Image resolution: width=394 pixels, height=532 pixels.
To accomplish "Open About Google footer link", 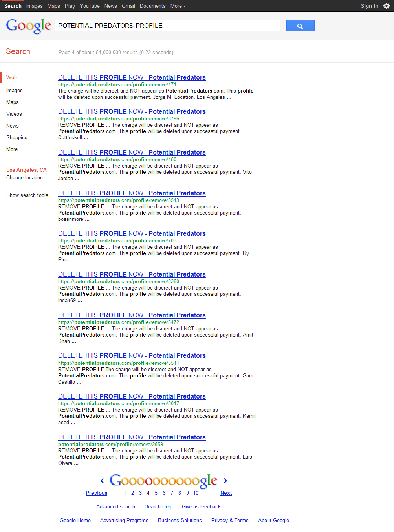I will pyautogui.click(x=273, y=520).
